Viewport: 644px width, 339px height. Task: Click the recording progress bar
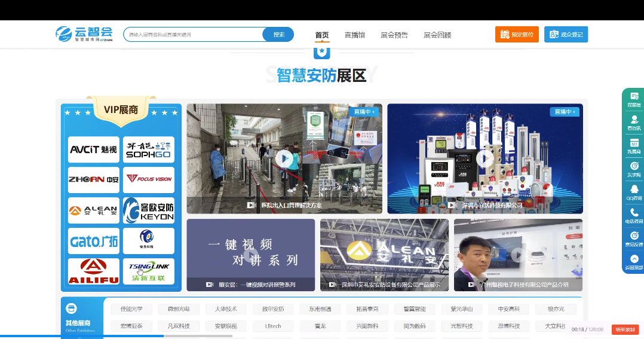(116, 336)
